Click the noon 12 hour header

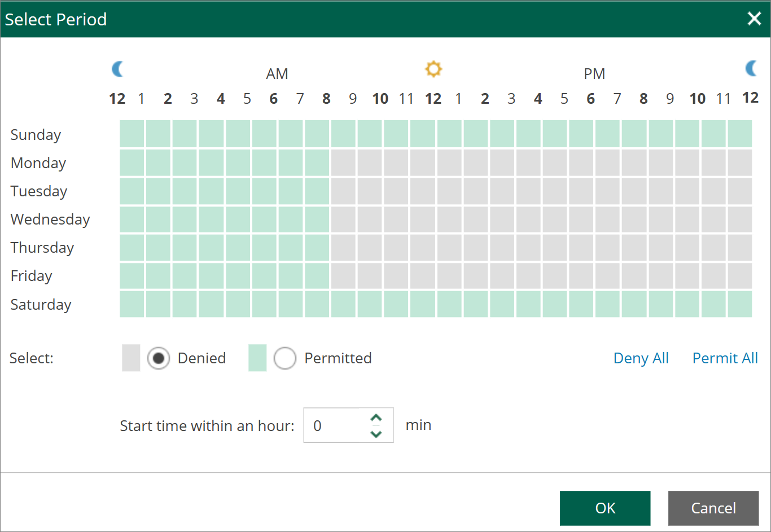tap(433, 99)
